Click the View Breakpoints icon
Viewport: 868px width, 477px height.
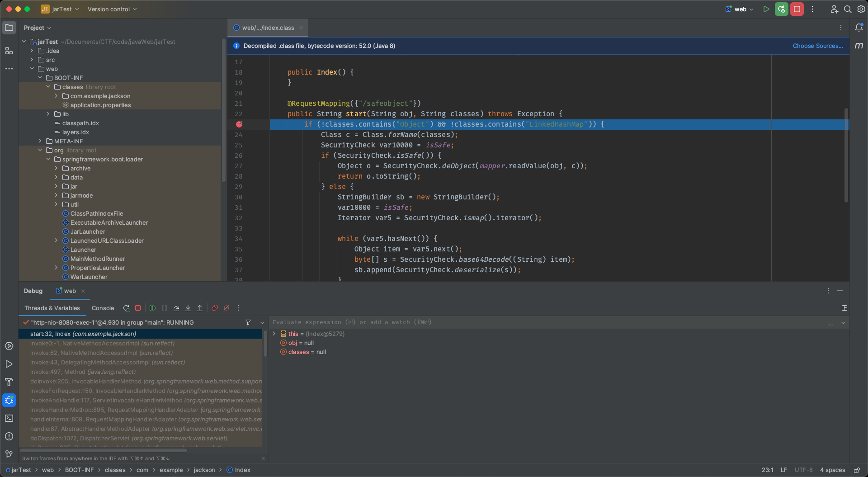tap(215, 308)
